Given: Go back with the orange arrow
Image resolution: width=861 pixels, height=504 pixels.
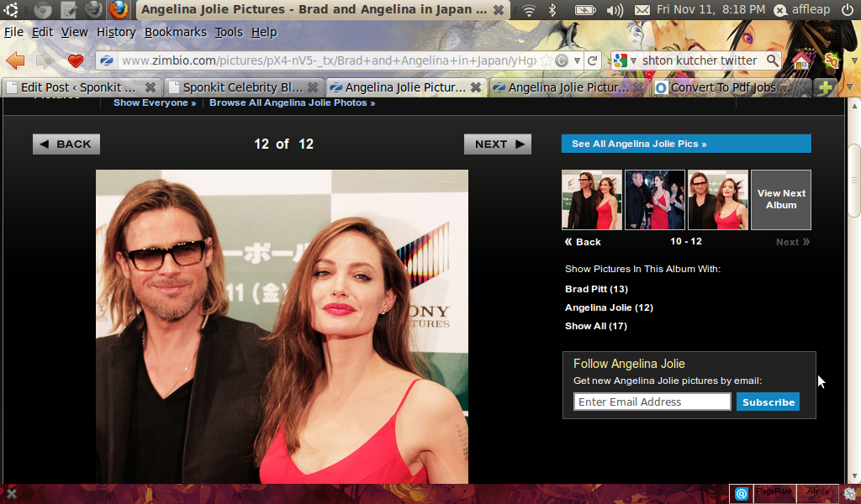Looking at the screenshot, I should click(15, 60).
